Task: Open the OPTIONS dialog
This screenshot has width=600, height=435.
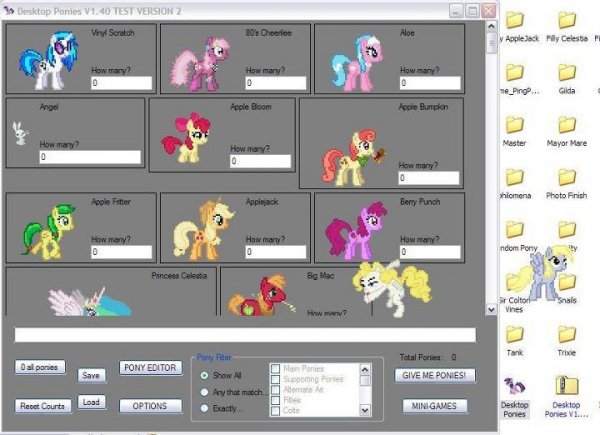Action: coord(150,406)
